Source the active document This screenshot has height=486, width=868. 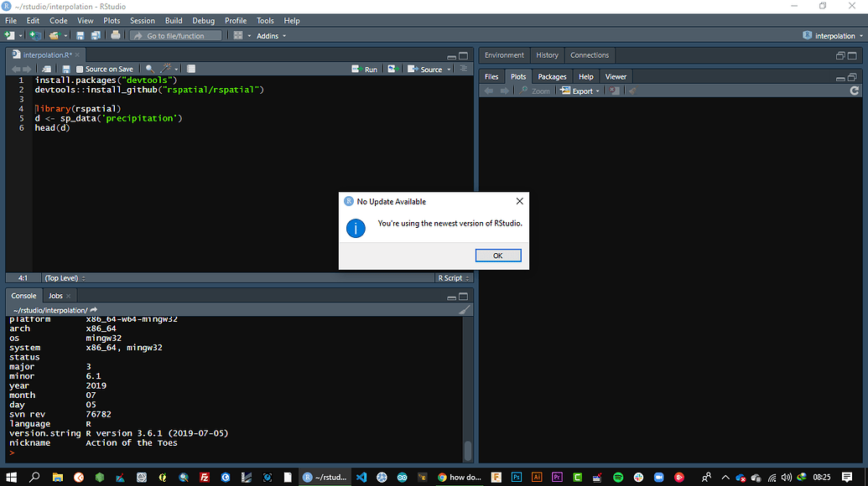[x=424, y=69]
